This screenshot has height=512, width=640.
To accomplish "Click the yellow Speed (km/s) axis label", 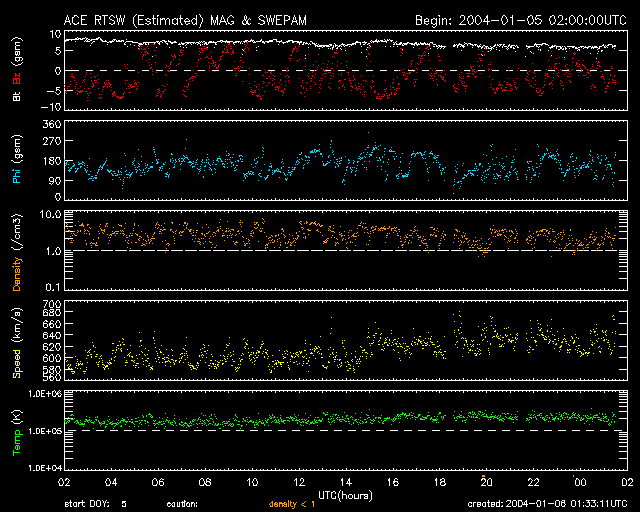I will (x=17, y=347).
